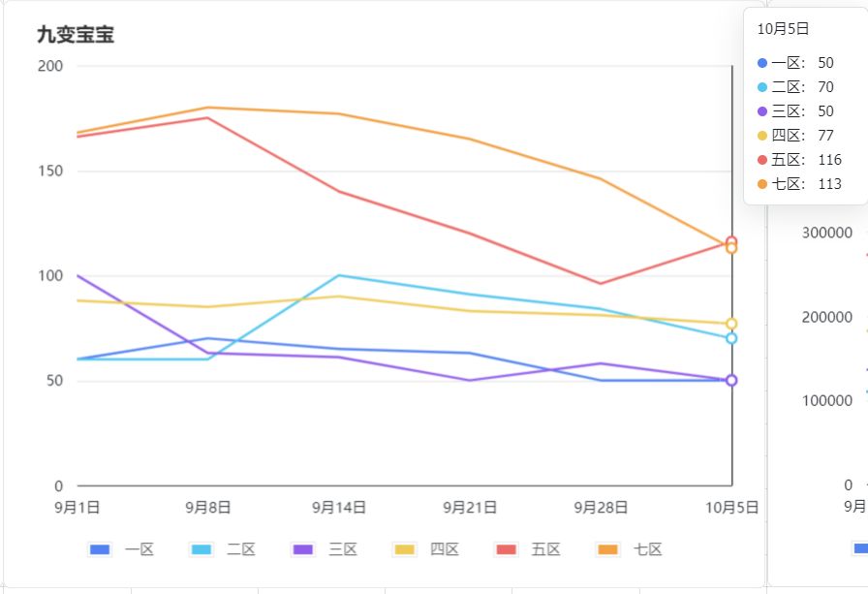
Task: Hide the 五区 series via legend
Action: [506, 549]
